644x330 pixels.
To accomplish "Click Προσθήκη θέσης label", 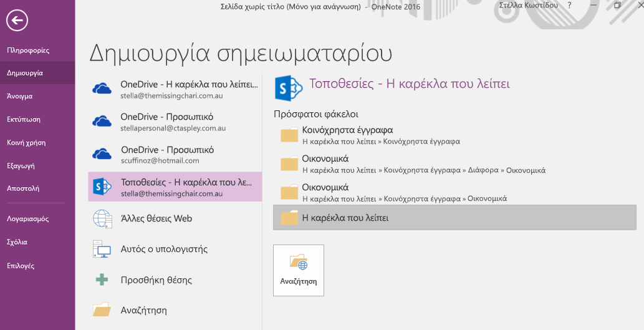I will pyautogui.click(x=156, y=280).
